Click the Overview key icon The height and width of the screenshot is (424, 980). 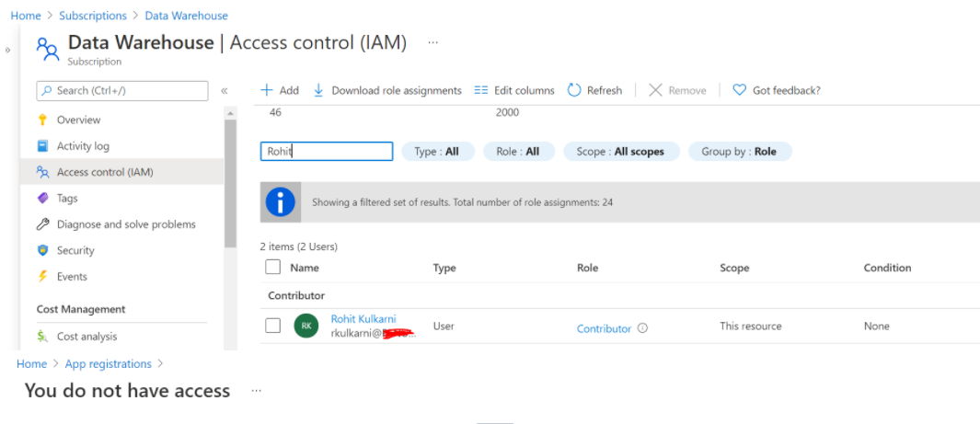(42, 120)
